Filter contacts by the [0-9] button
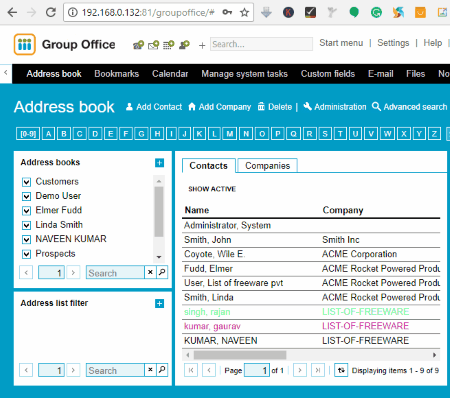 [28, 134]
